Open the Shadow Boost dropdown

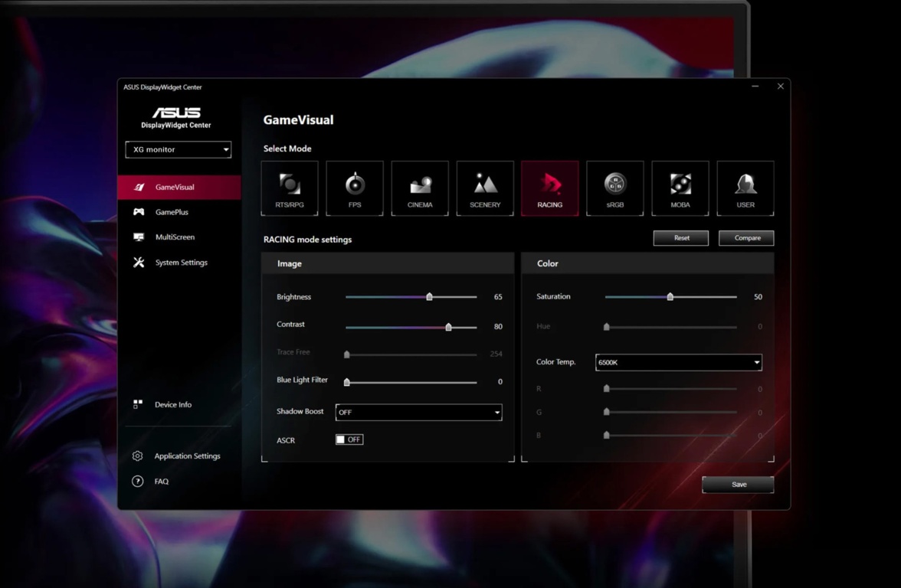[x=418, y=412]
